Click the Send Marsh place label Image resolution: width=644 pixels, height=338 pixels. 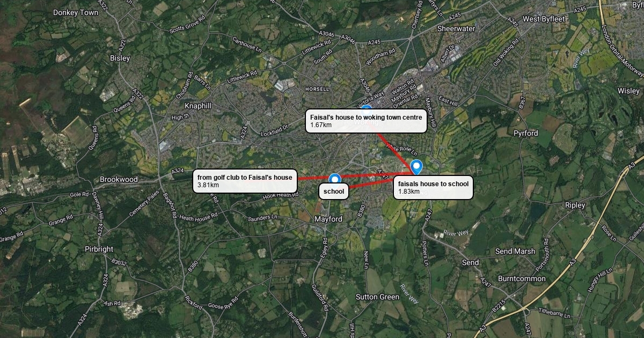tap(515, 251)
